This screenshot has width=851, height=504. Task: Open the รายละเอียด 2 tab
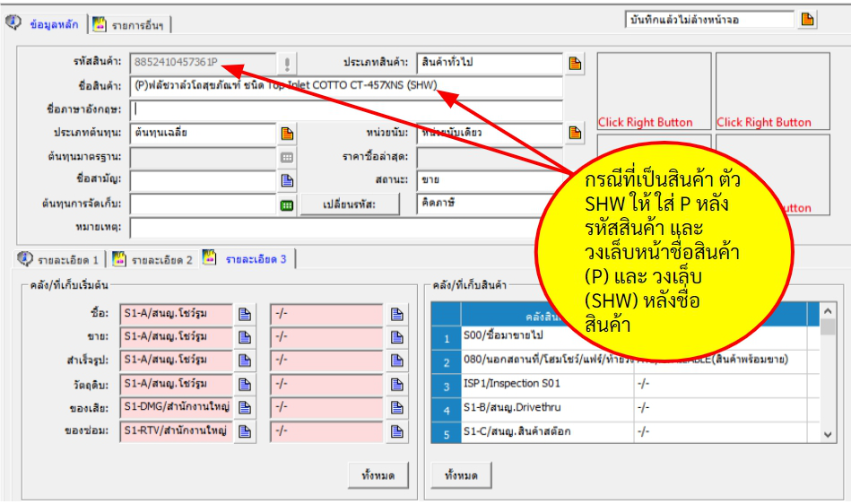153,259
